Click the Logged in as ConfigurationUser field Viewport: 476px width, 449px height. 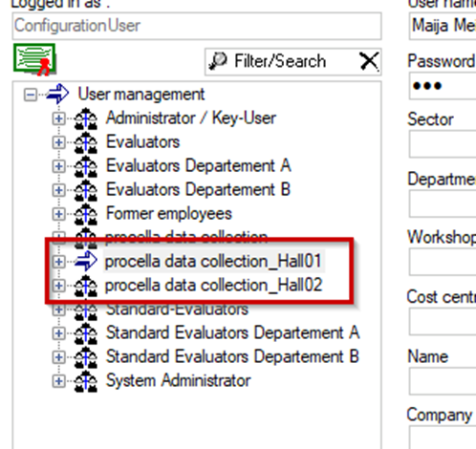tap(197, 26)
